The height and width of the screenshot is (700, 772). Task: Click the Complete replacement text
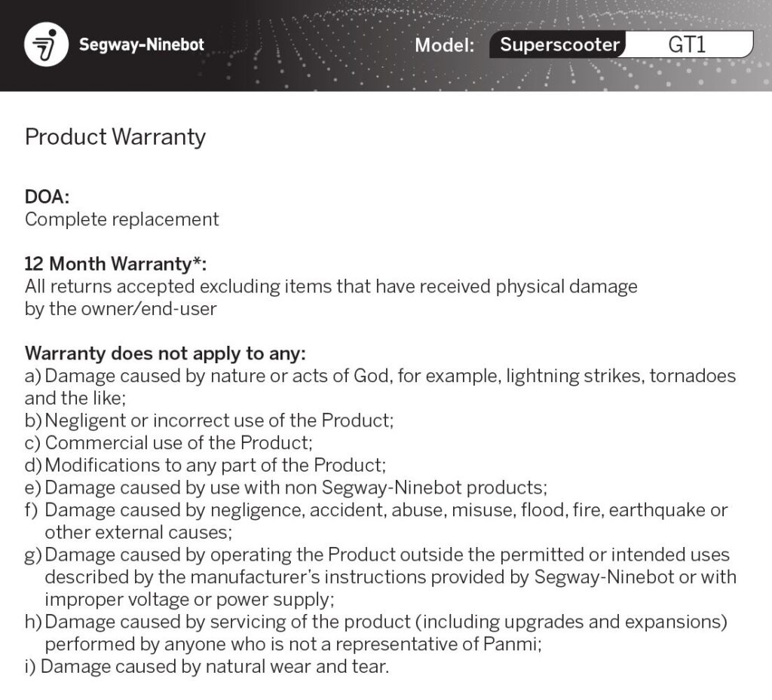click(x=121, y=219)
